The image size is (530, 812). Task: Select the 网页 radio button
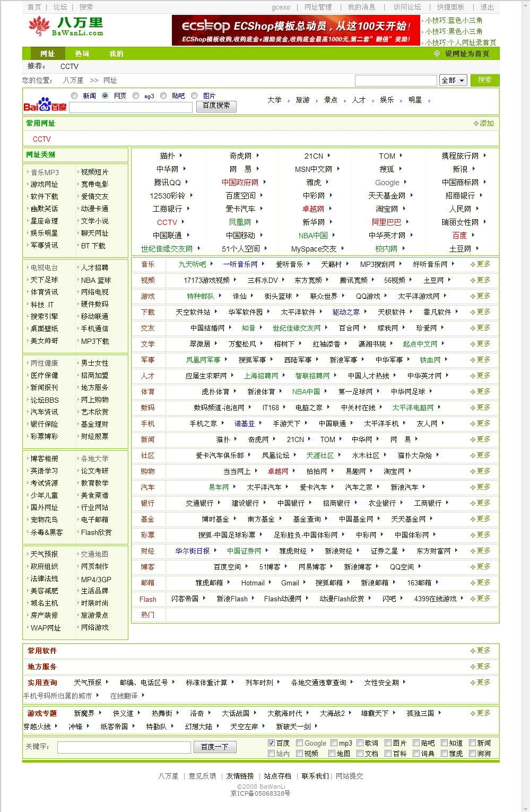(x=105, y=96)
